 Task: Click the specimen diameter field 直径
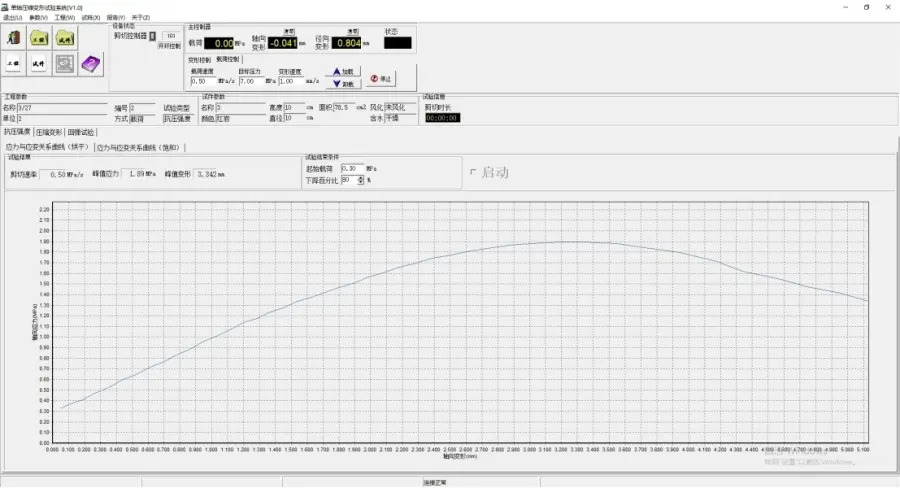tap(294, 118)
